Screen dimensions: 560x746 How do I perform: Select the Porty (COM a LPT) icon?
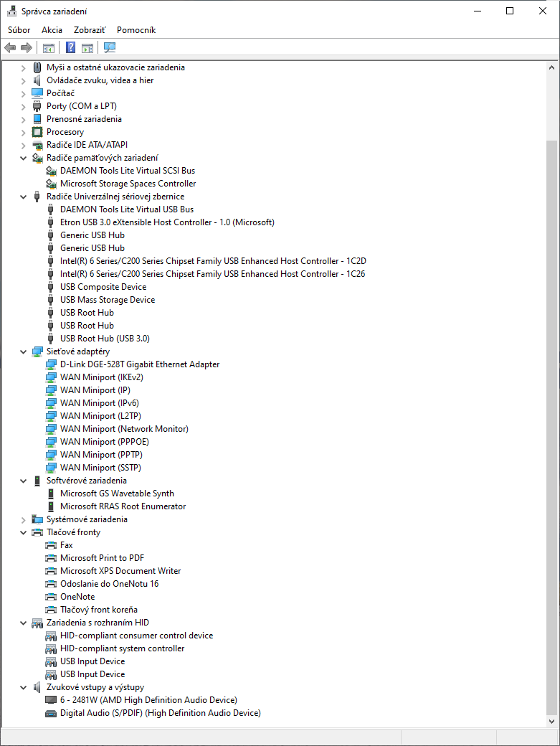tap(37, 106)
